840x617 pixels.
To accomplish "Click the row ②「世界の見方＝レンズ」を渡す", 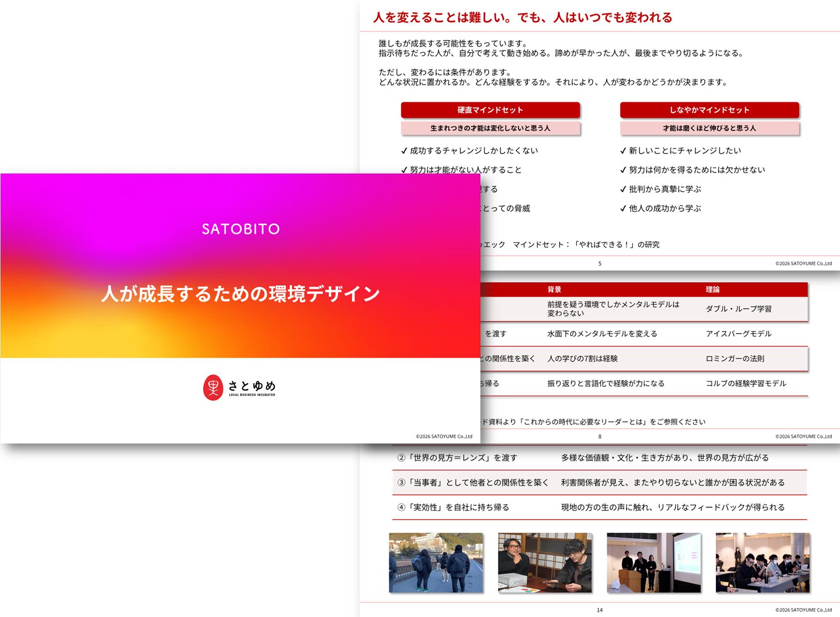I will (600, 458).
